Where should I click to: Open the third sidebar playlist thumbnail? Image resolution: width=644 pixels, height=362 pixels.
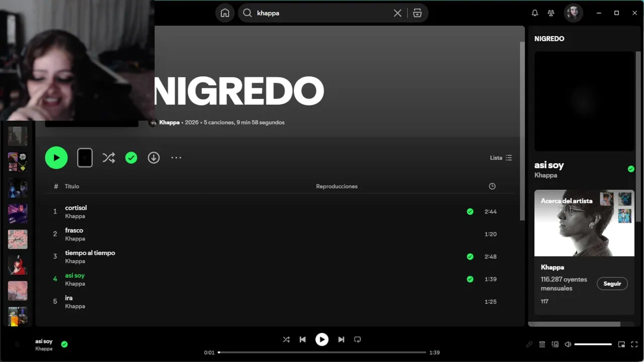pos(18,188)
